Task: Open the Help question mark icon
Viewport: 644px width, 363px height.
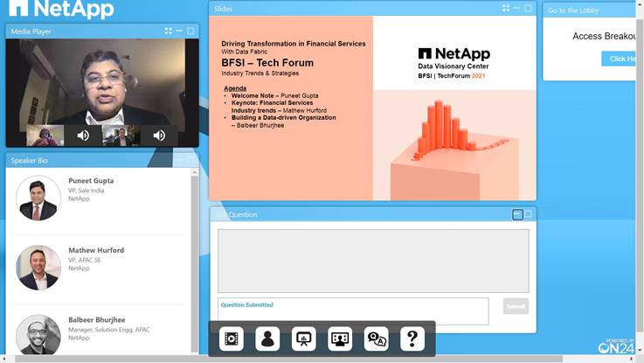Action: click(412, 339)
